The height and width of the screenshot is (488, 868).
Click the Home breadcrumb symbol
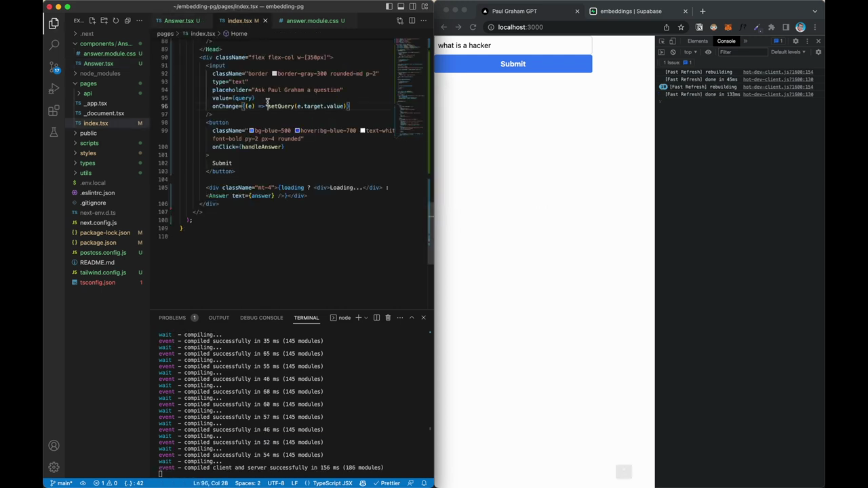[x=235, y=33]
